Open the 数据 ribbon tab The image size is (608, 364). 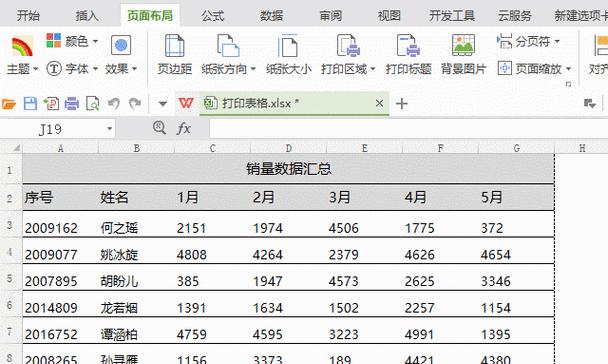[271, 16]
